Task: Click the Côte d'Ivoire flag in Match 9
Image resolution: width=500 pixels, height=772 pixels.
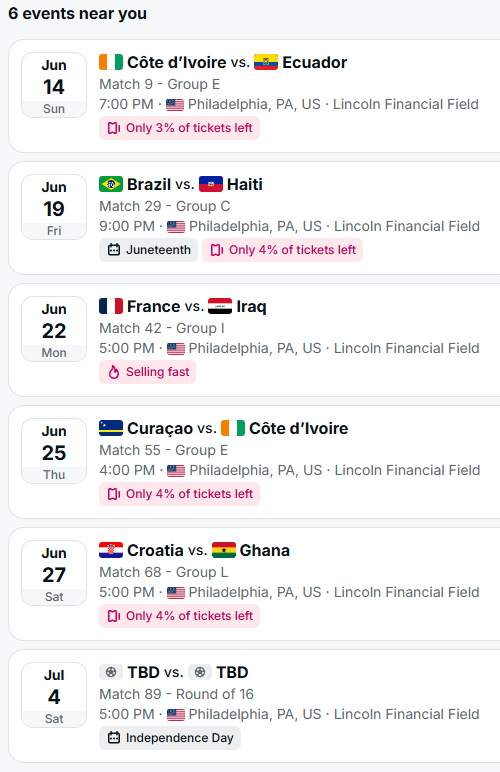Action: click(x=111, y=62)
